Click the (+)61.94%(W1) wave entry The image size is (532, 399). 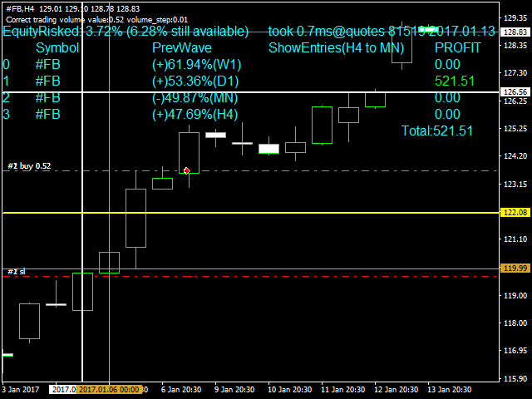pyautogui.click(x=196, y=64)
